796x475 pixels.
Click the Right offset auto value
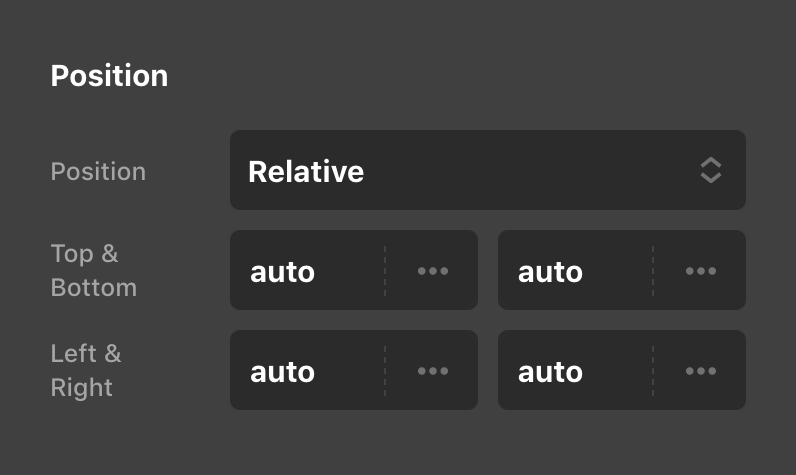pyautogui.click(x=551, y=371)
